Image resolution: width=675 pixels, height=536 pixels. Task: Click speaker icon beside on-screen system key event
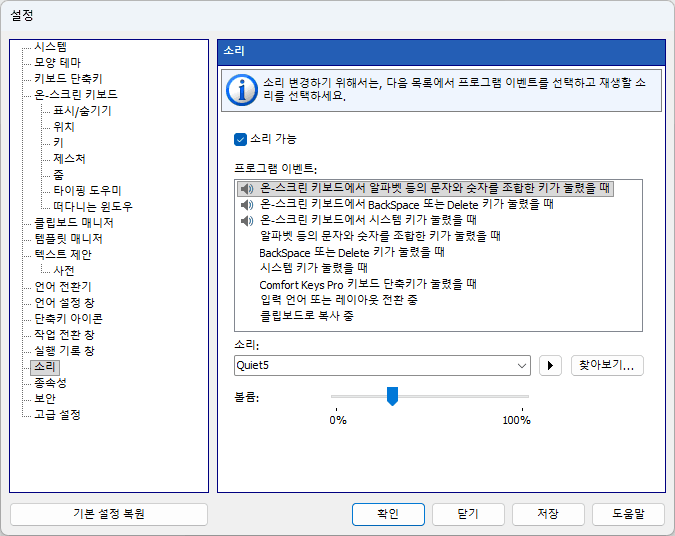[247, 221]
